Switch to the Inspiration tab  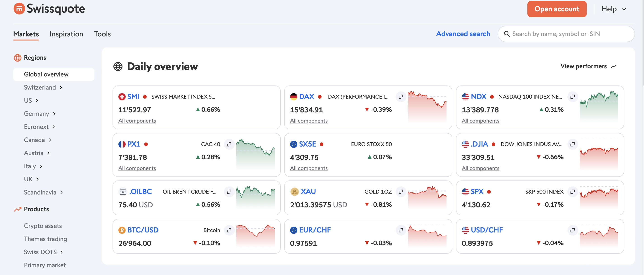[x=66, y=34]
